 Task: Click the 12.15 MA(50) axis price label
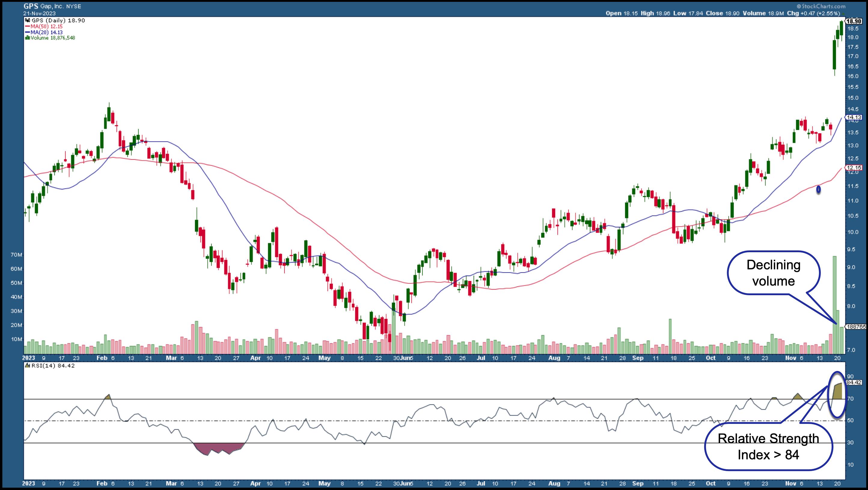(854, 167)
